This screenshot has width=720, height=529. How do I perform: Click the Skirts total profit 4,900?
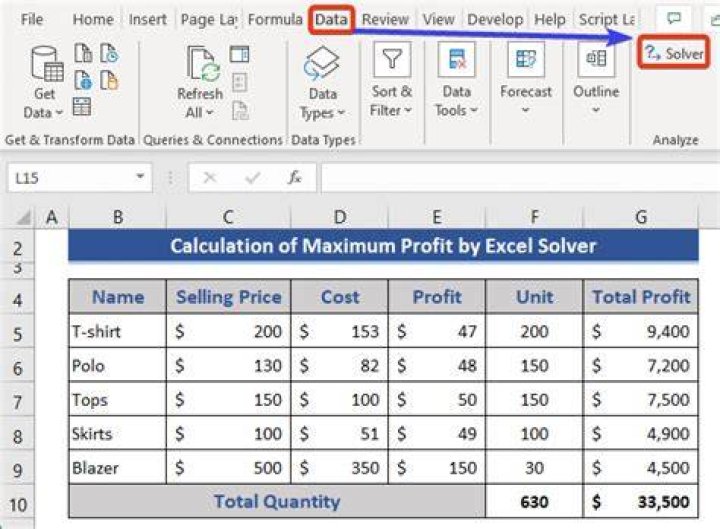(x=641, y=433)
